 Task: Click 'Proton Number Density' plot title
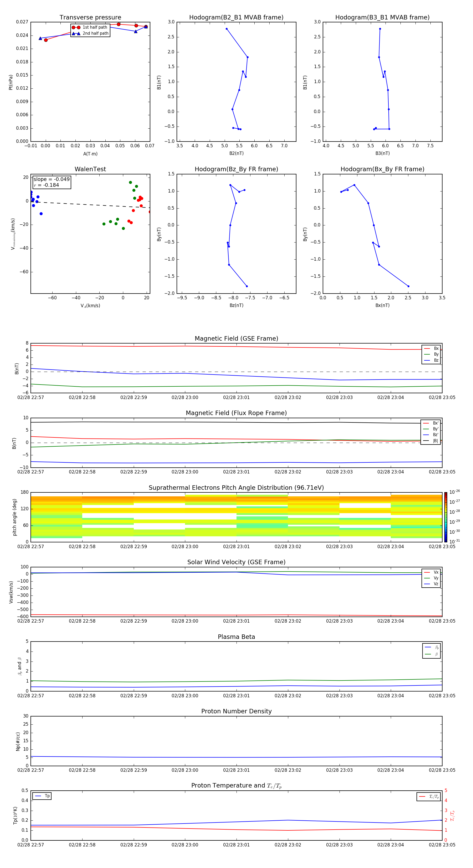pyautogui.click(x=236, y=711)
